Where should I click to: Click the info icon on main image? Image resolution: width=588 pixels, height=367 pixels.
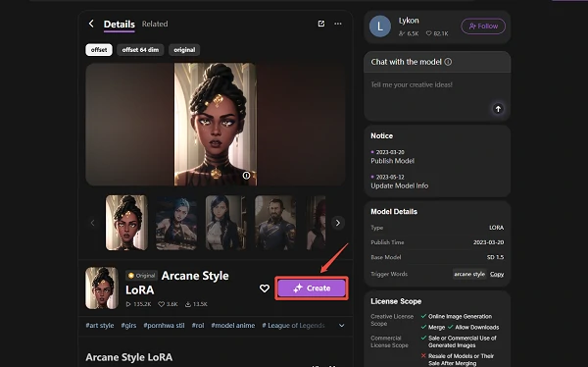(x=246, y=176)
